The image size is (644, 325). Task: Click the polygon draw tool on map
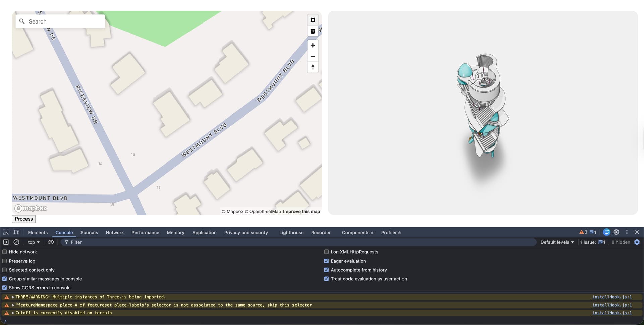(313, 20)
